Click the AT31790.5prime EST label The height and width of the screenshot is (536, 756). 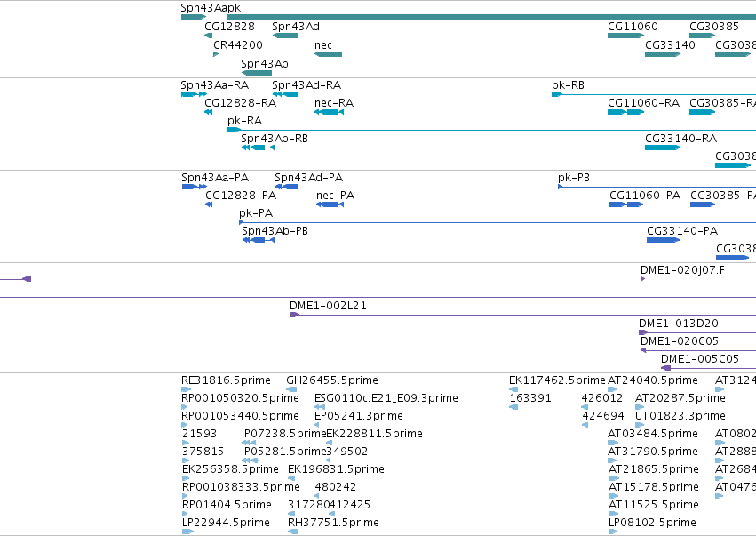coord(653,452)
